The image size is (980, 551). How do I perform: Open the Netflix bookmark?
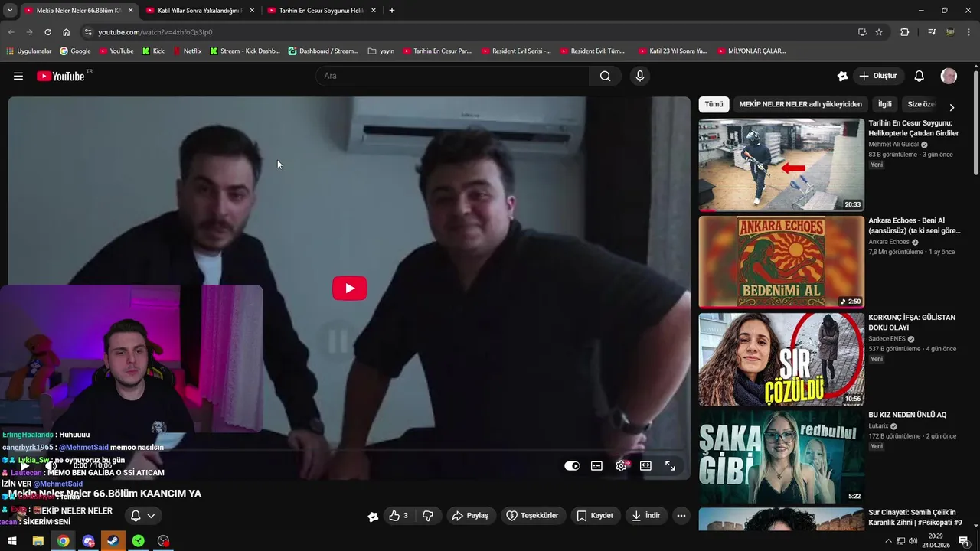[187, 51]
